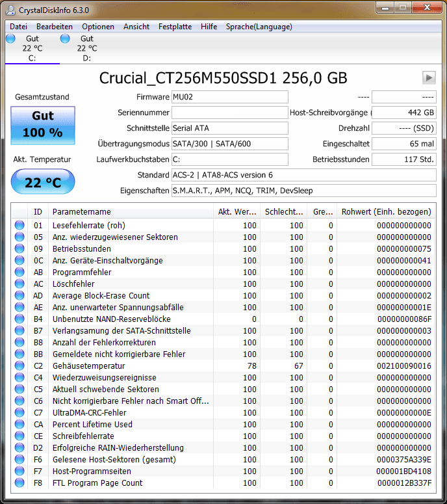Click status orb of Schreibfehlerrate row
Screen dimensions: 447x504
[x=19, y=436]
